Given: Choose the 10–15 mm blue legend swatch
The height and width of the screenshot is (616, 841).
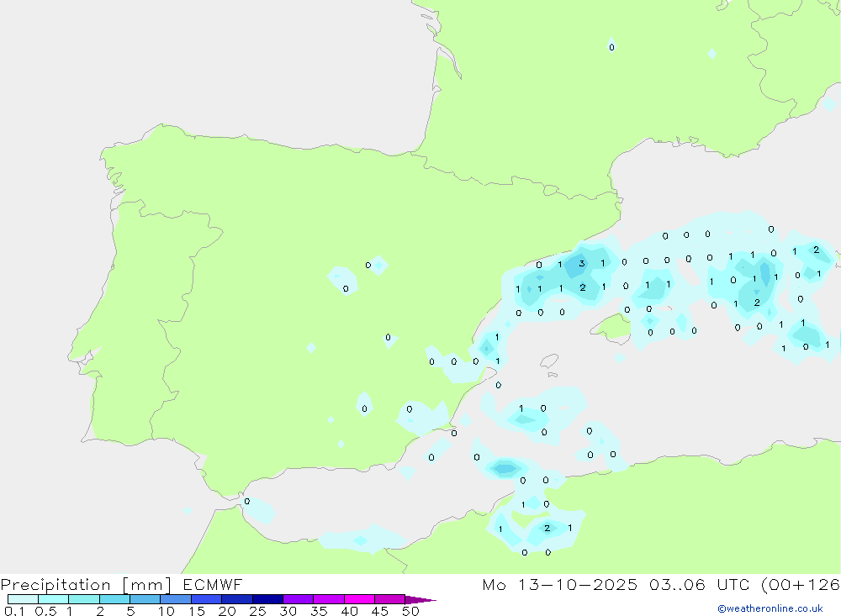Looking at the screenshot, I should point(176,599).
